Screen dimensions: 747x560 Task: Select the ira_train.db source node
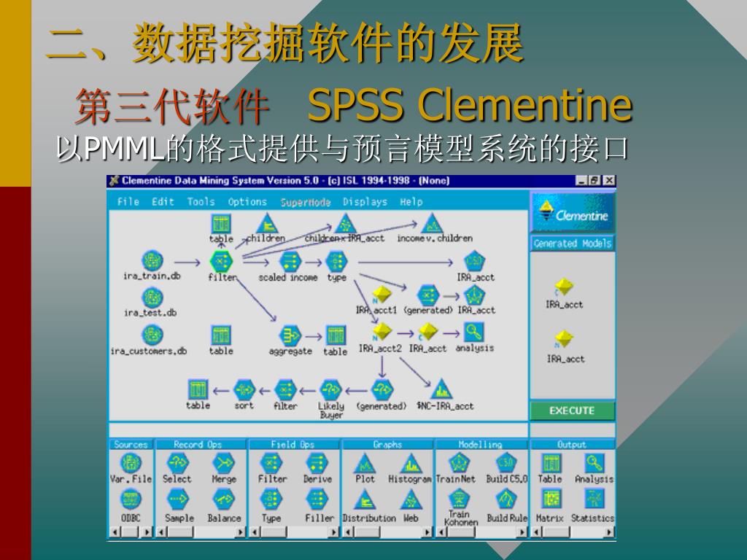(x=152, y=261)
